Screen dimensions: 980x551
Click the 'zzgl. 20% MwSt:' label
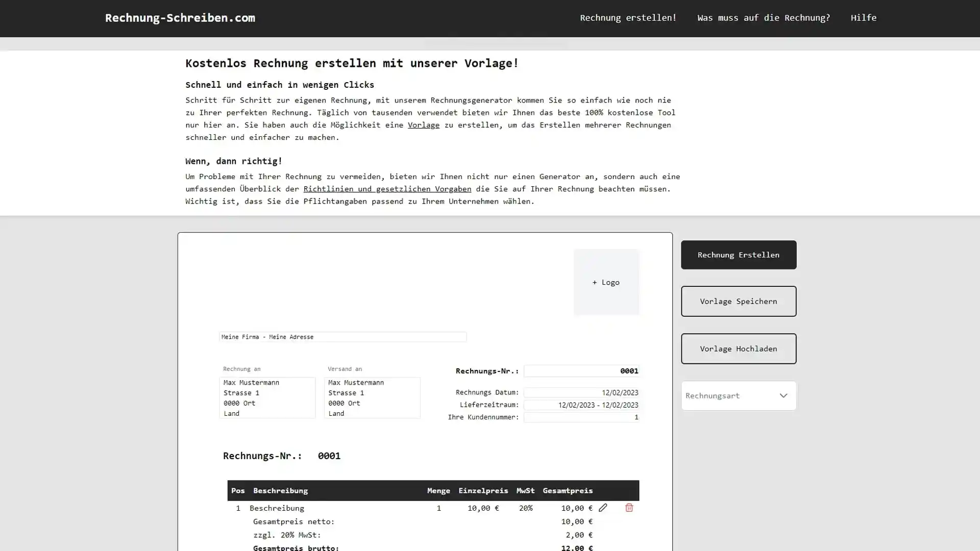pos(287,535)
